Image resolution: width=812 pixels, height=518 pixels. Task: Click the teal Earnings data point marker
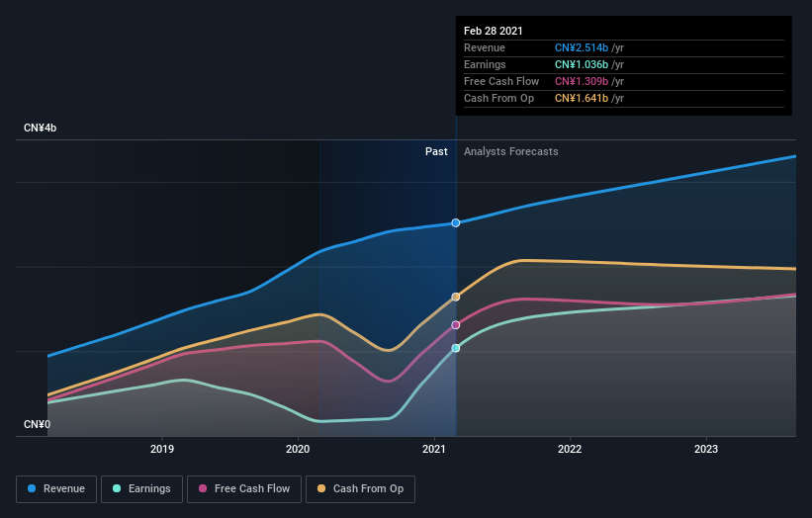[456, 348]
